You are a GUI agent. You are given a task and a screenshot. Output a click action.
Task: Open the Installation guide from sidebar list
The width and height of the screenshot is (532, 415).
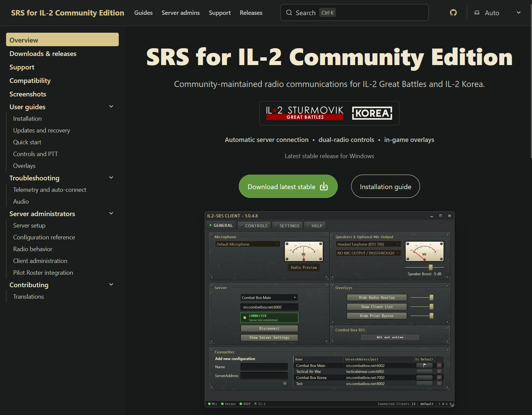(x=27, y=119)
